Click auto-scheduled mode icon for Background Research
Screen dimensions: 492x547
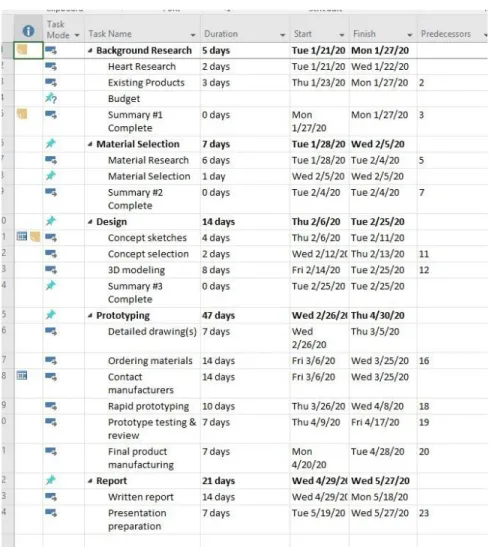51,51
